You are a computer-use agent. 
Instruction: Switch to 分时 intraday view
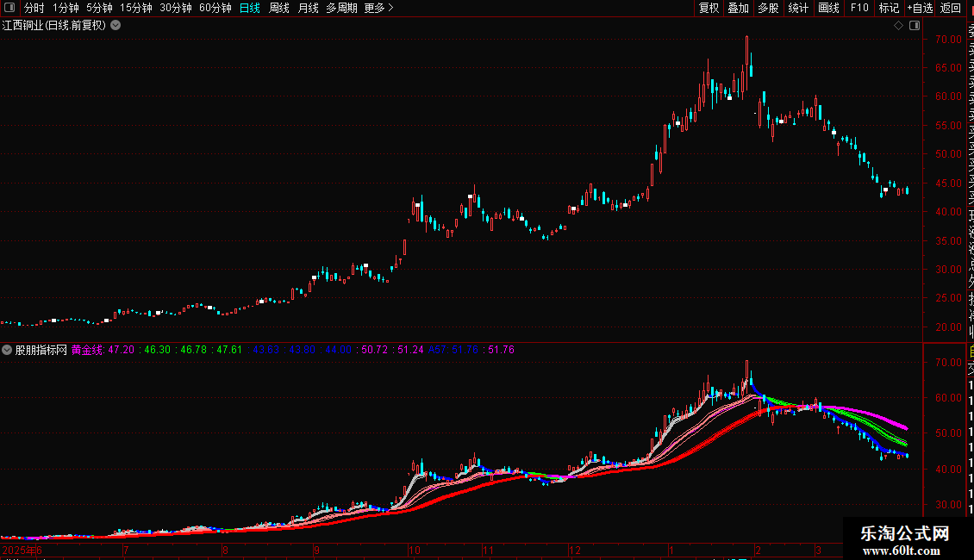pos(34,8)
